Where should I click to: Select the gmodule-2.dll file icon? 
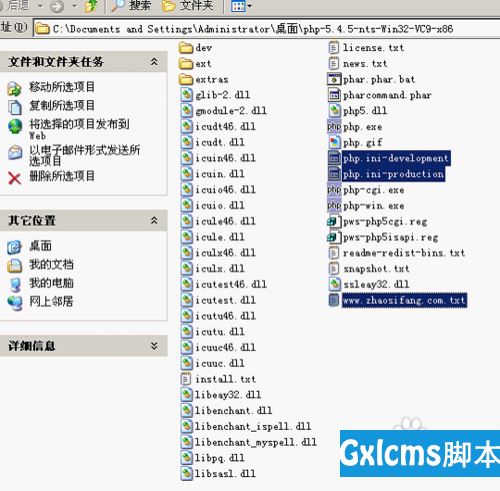[187, 111]
